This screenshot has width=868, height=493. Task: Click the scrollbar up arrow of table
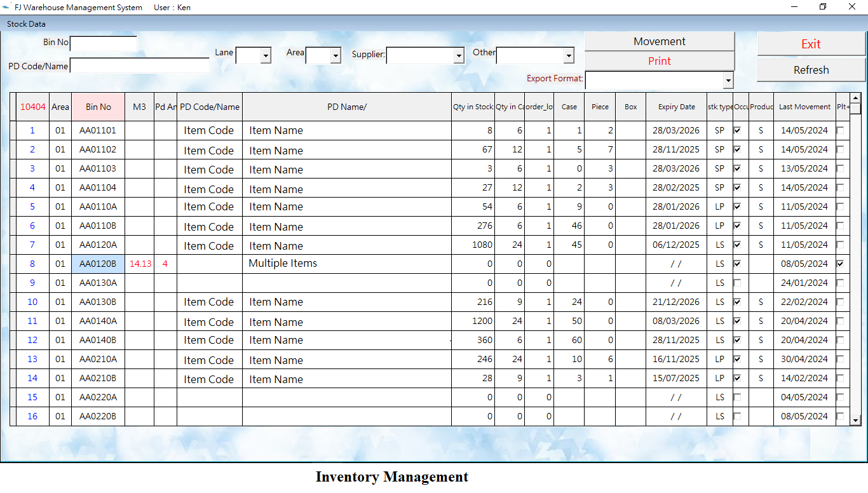855,98
